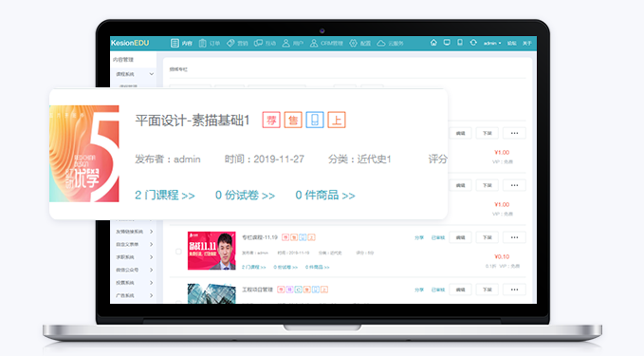This screenshot has width=644, height=356.
Task: Click the 工程项目管理 title
Action: (x=257, y=290)
